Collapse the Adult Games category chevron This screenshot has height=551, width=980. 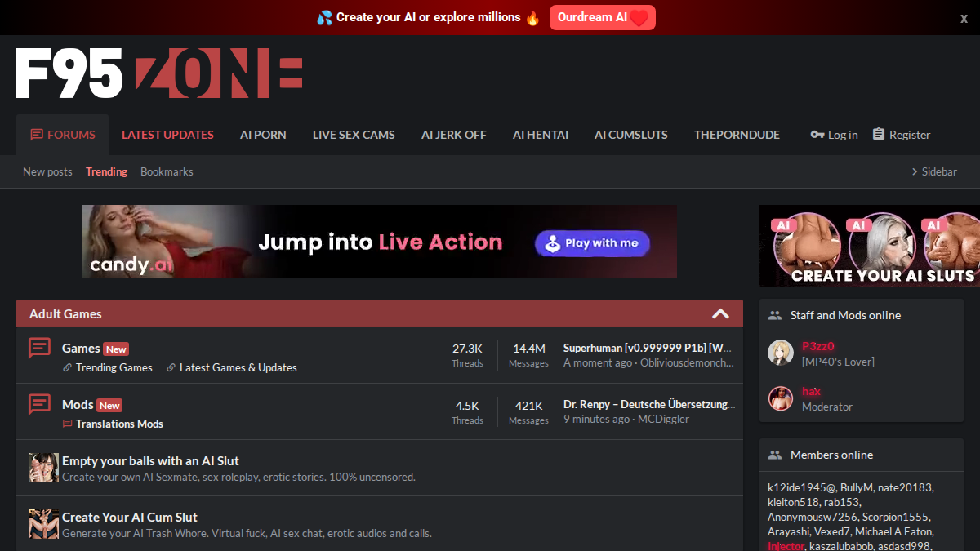coord(720,313)
